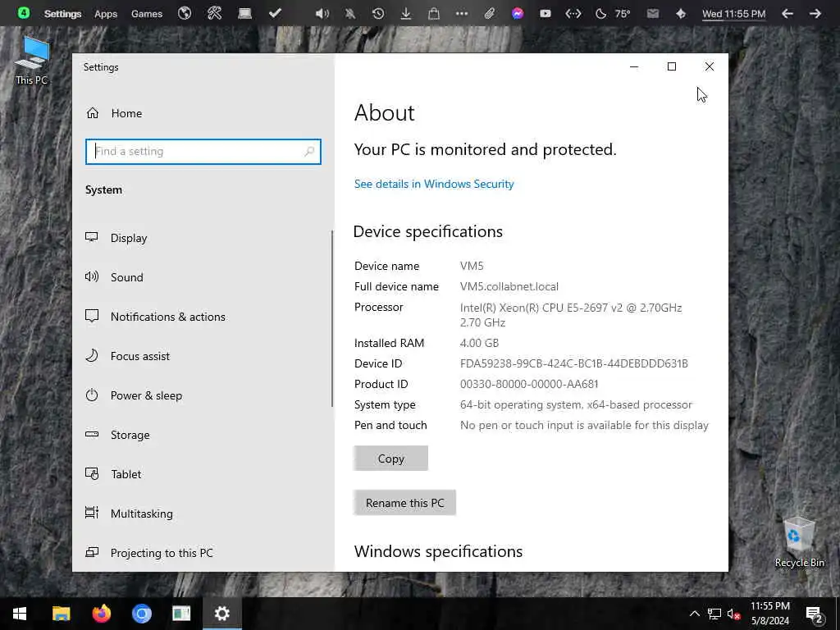Image resolution: width=840 pixels, height=630 pixels.
Task: Open File Explorer from taskbar
Action: coord(61,614)
